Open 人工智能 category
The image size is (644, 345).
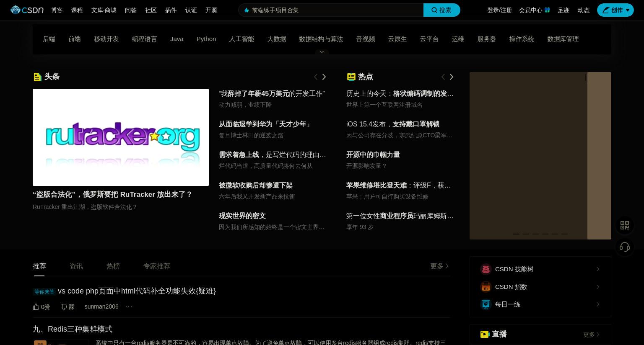241,39
